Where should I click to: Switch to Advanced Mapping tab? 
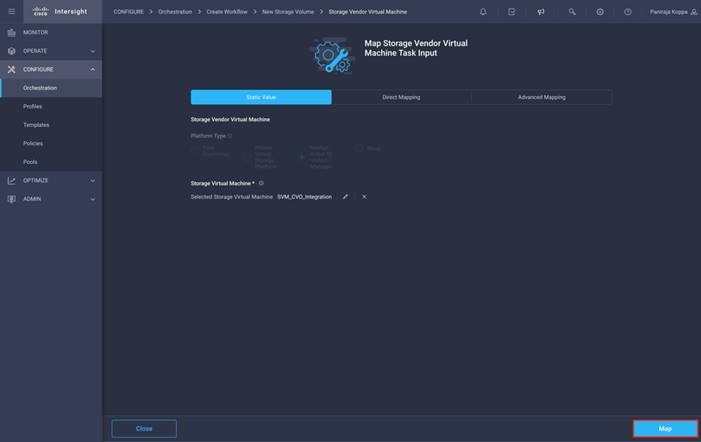click(541, 97)
